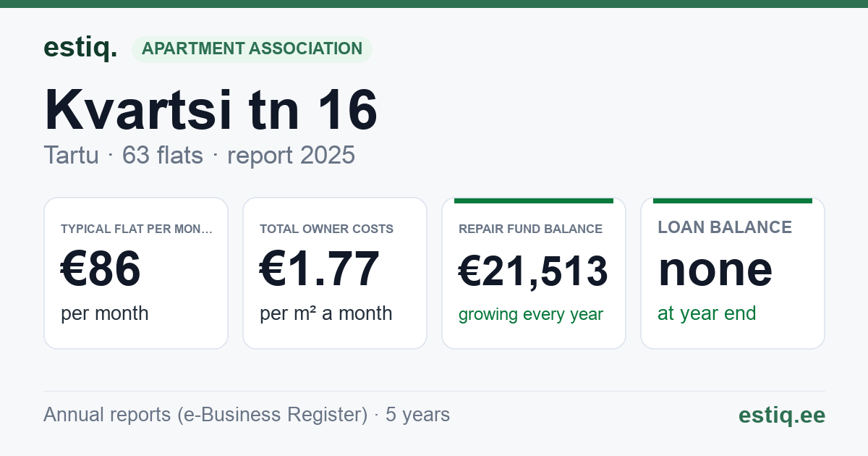Click the estiq. logo
This screenshot has height=456, width=868.
click(x=80, y=48)
